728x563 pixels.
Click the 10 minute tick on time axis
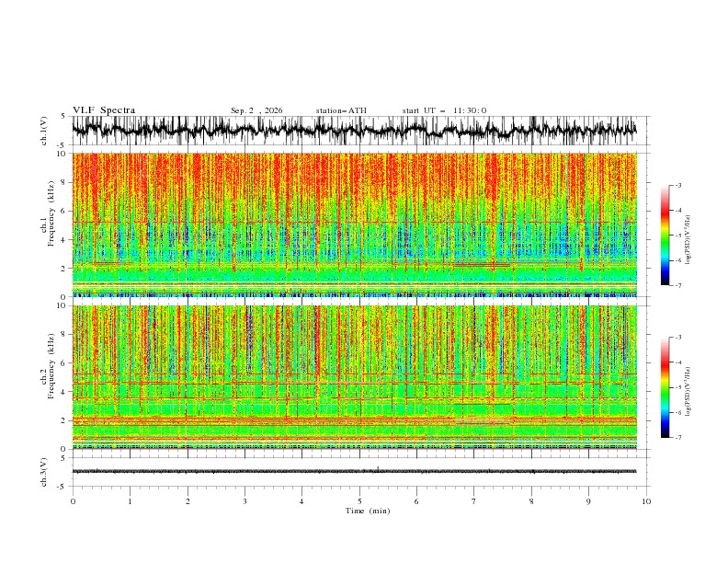(x=646, y=501)
